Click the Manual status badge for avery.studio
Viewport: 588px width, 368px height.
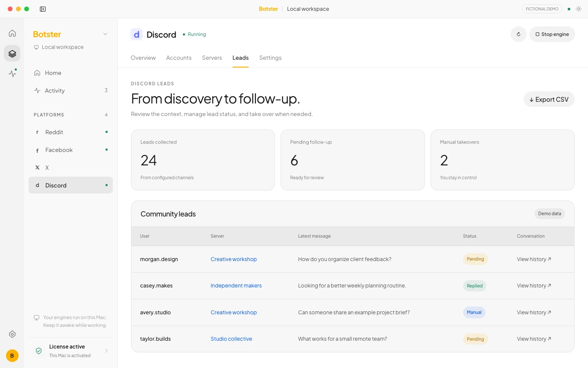tap(474, 313)
